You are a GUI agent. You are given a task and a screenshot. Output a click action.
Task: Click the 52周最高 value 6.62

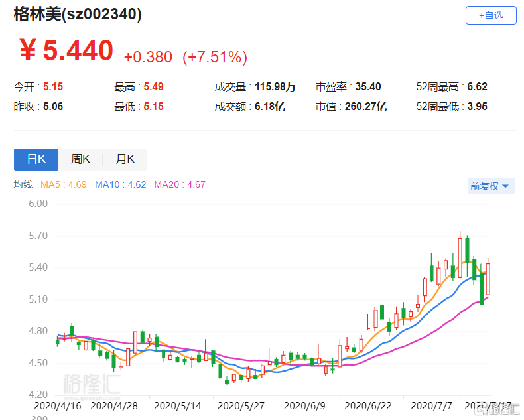(477, 87)
